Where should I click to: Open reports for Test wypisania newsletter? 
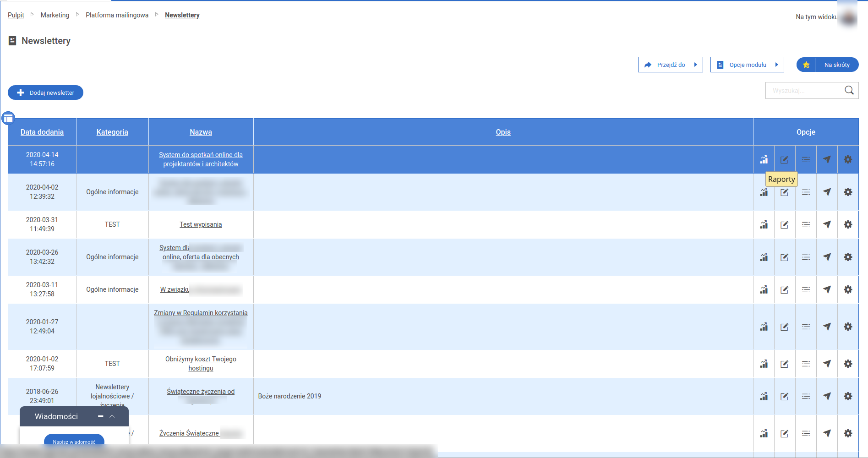[764, 224]
